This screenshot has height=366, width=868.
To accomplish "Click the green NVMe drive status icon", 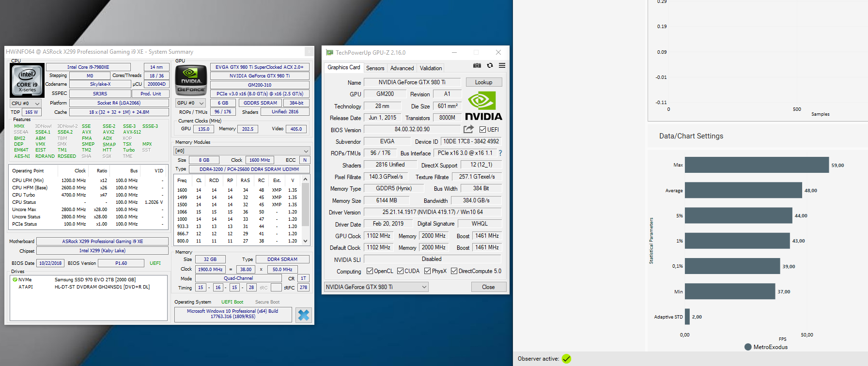I will click(15, 280).
